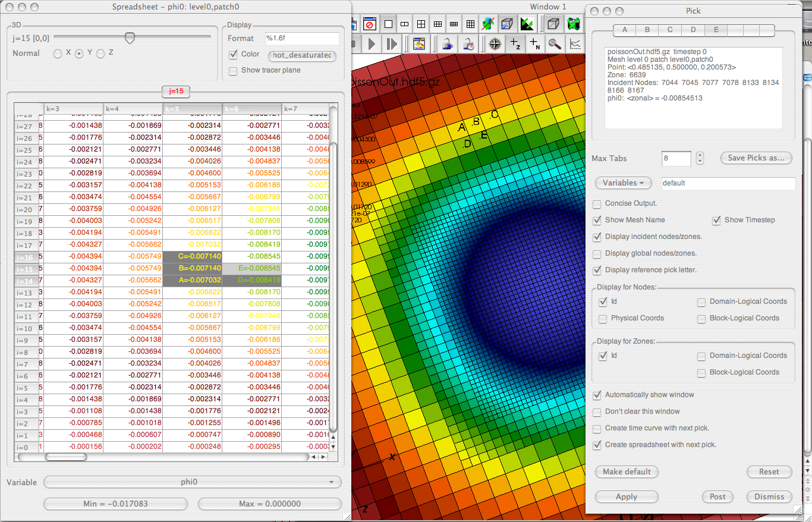Select the X normal radio button
The image size is (812, 522).
(58, 54)
